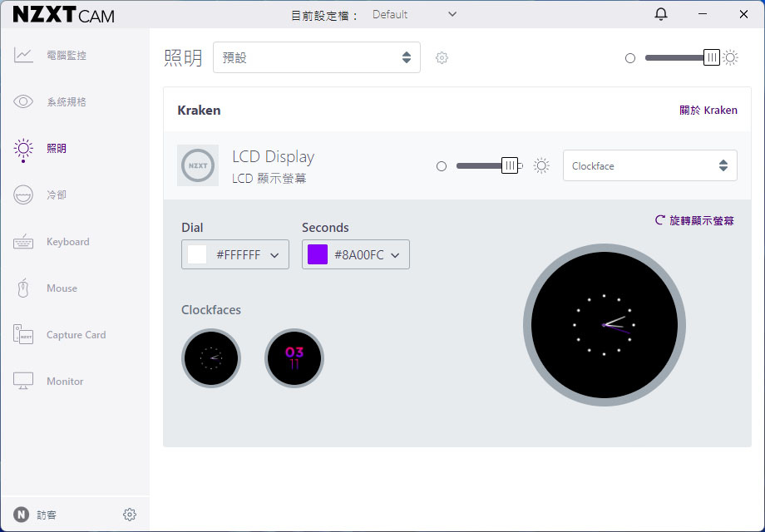Open settings gear beside guest account

point(129,515)
